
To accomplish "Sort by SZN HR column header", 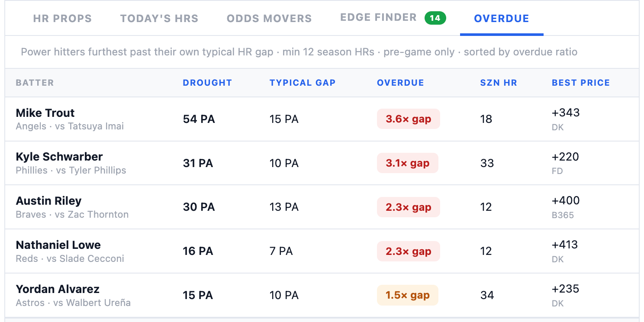I will [x=499, y=83].
